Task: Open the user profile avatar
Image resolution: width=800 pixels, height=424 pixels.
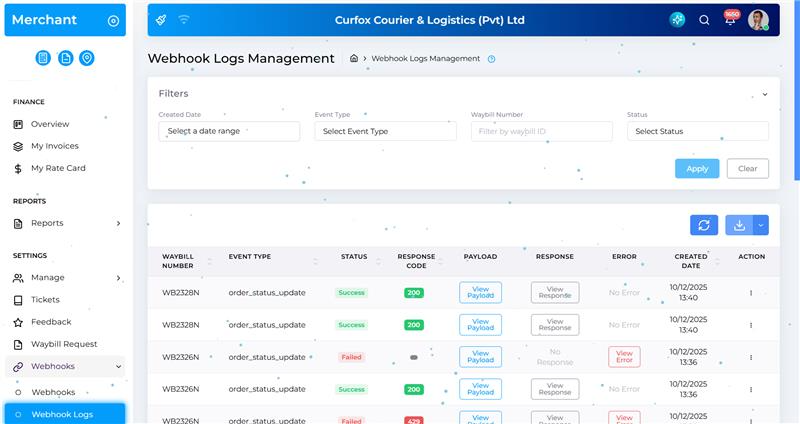Action: 758,20
